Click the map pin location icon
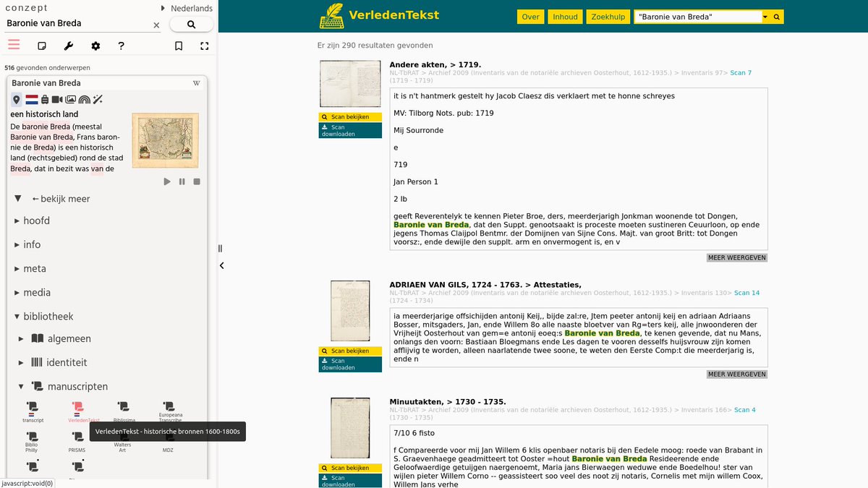The width and height of the screenshot is (868, 488). click(17, 100)
